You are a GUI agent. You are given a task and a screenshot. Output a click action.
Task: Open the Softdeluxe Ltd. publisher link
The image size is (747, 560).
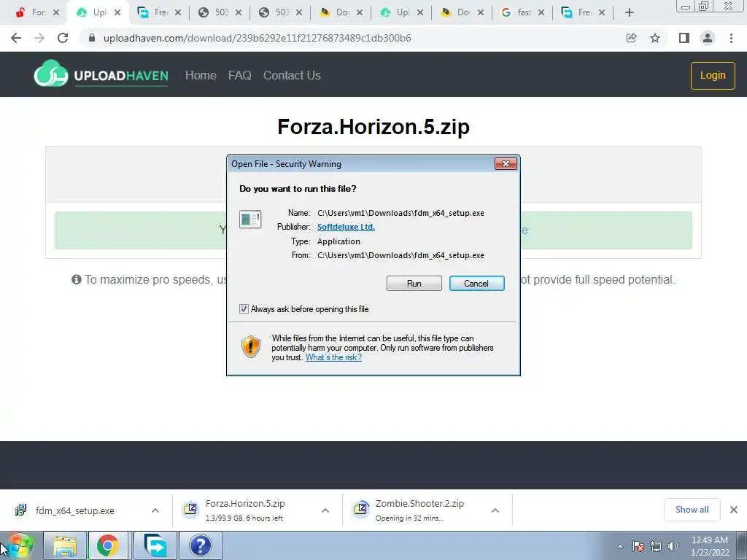(346, 227)
